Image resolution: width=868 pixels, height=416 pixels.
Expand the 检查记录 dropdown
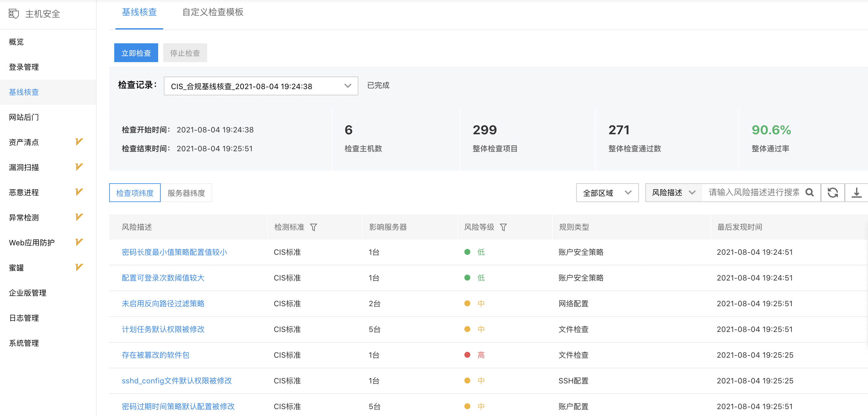[261, 86]
